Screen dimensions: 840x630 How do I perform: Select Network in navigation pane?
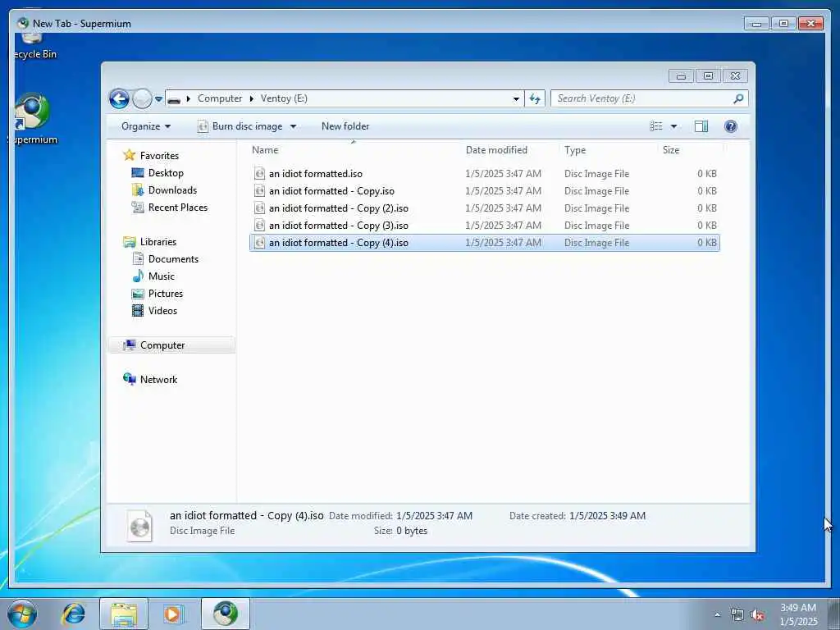(x=158, y=379)
